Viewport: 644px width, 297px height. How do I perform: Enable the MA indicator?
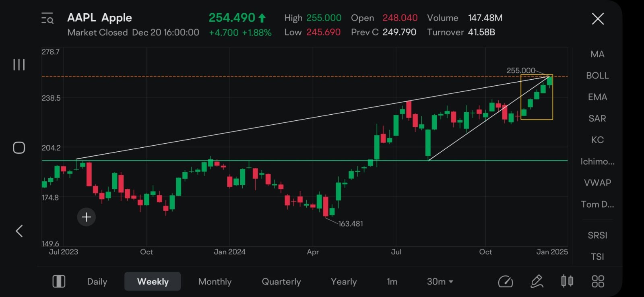pyautogui.click(x=597, y=54)
